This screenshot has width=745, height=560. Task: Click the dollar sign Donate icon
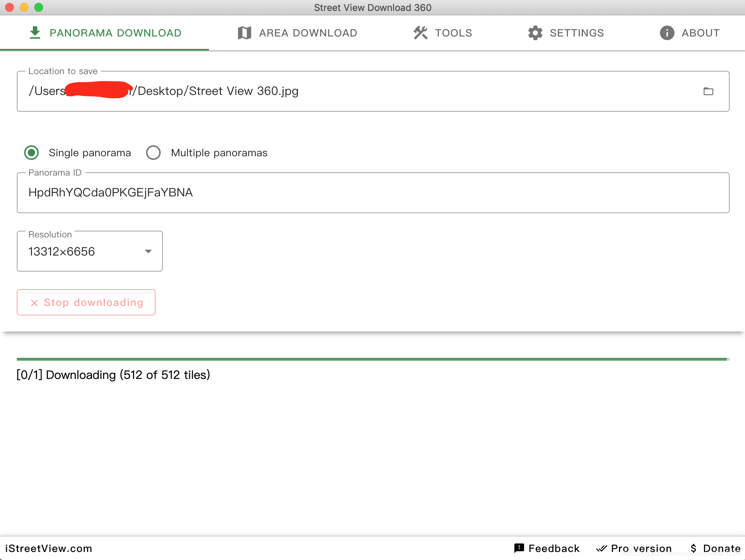click(x=694, y=548)
